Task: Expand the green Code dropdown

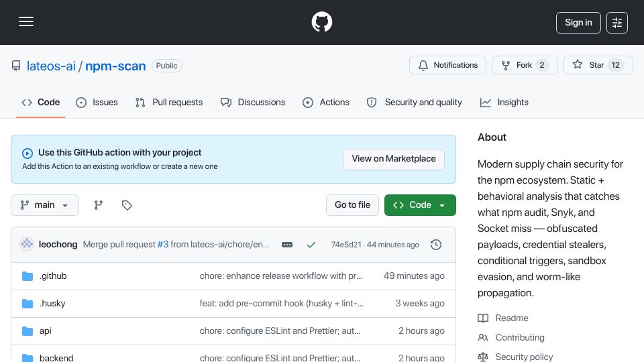Action: tap(420, 205)
